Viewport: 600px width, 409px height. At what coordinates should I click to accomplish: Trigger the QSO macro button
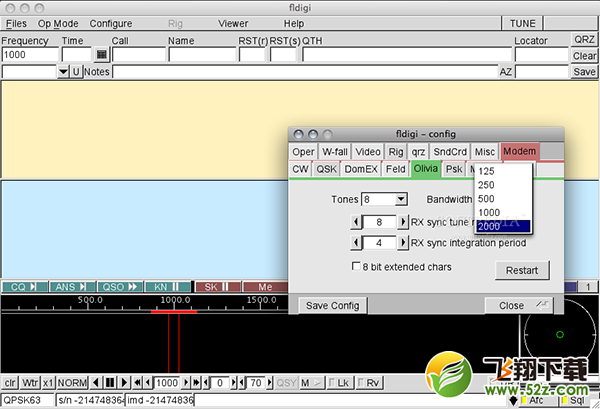pos(120,287)
